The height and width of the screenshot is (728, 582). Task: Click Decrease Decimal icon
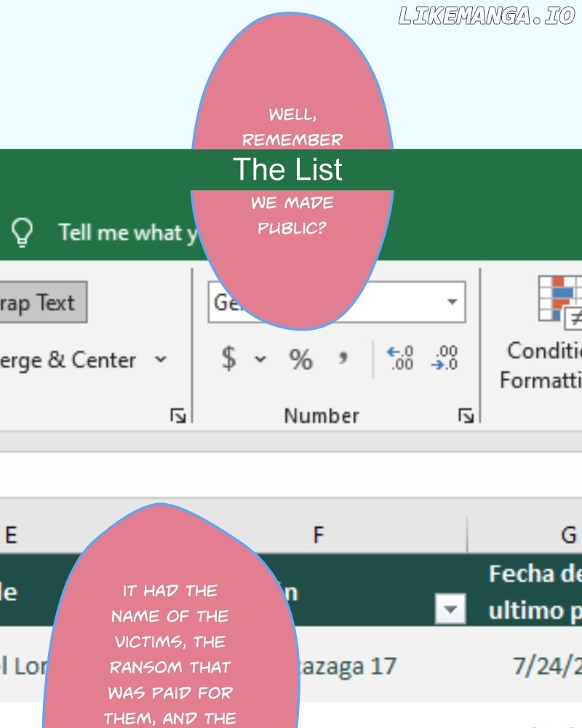(445, 358)
